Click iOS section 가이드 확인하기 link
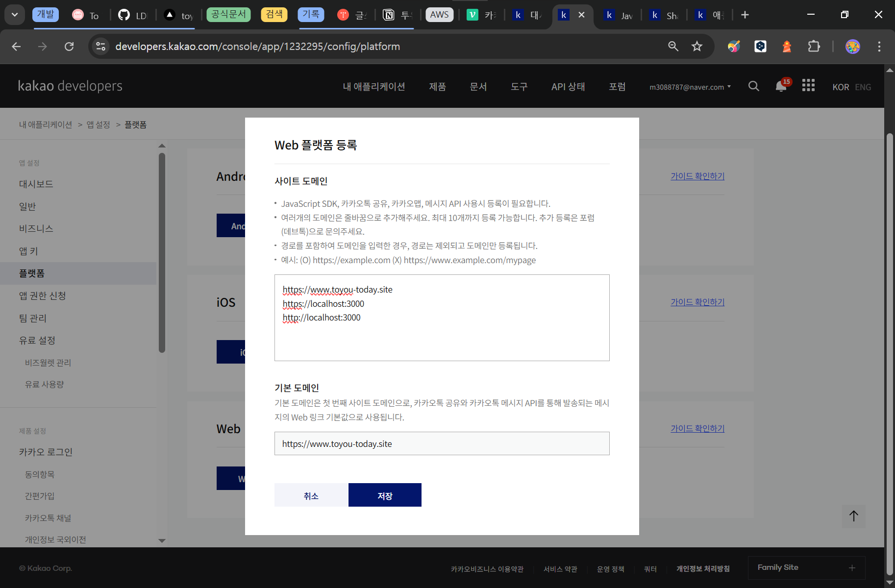Image resolution: width=895 pixels, height=588 pixels. click(x=697, y=302)
